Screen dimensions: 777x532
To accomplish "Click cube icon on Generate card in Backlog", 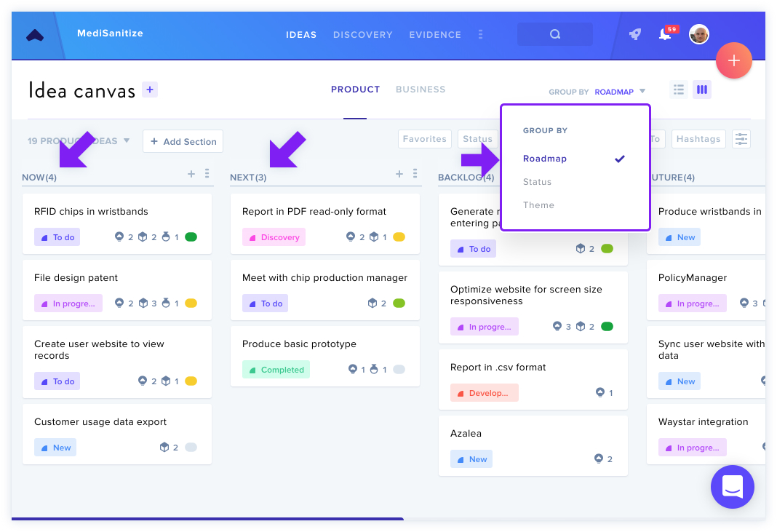I will [x=581, y=248].
